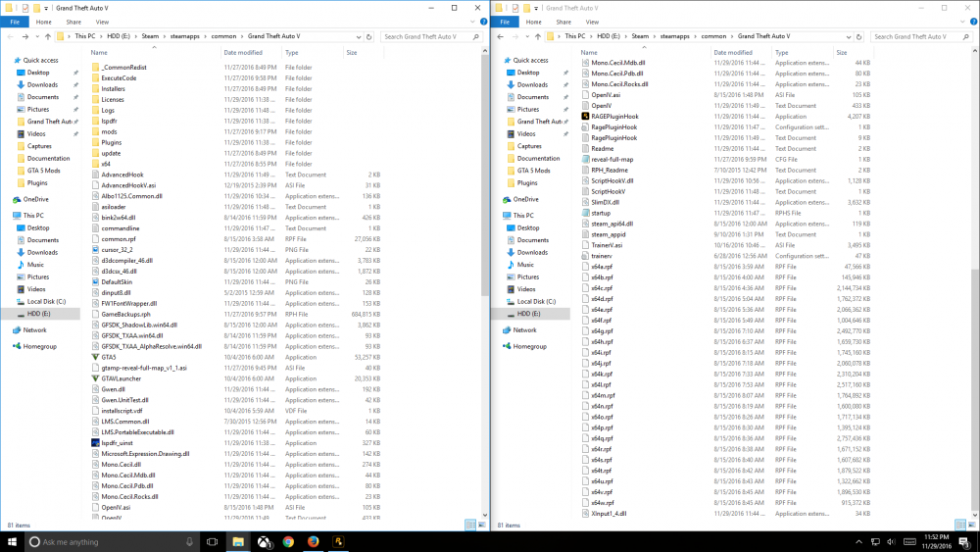Screen dimensions: 980x552
Task: Toggle Quick Access properties checkbox in left titlebar
Action: point(25,8)
